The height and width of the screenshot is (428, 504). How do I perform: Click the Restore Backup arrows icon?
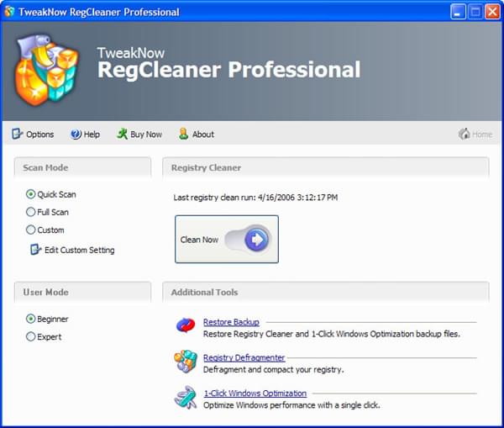pos(186,325)
